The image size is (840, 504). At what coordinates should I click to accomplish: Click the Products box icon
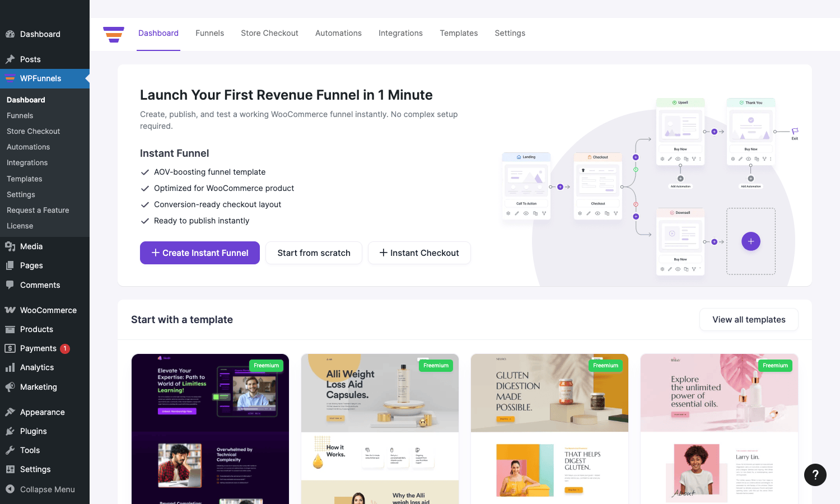coord(10,329)
